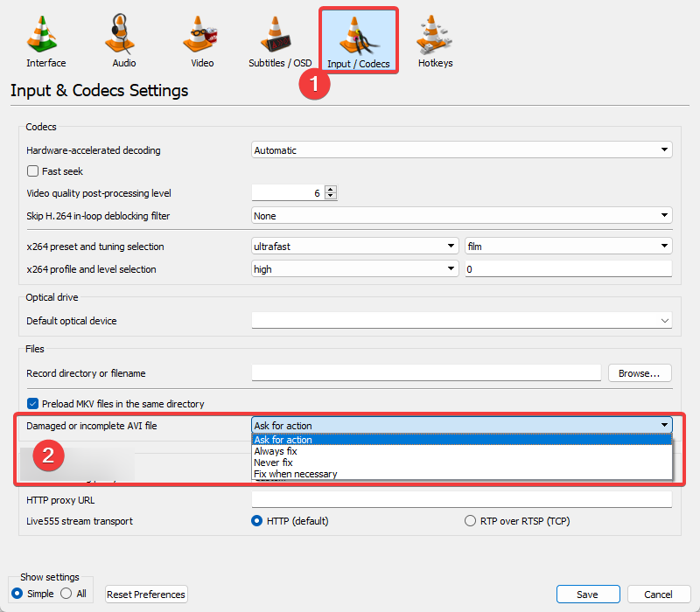Focus the post-processing level value field

pyautogui.click(x=288, y=193)
